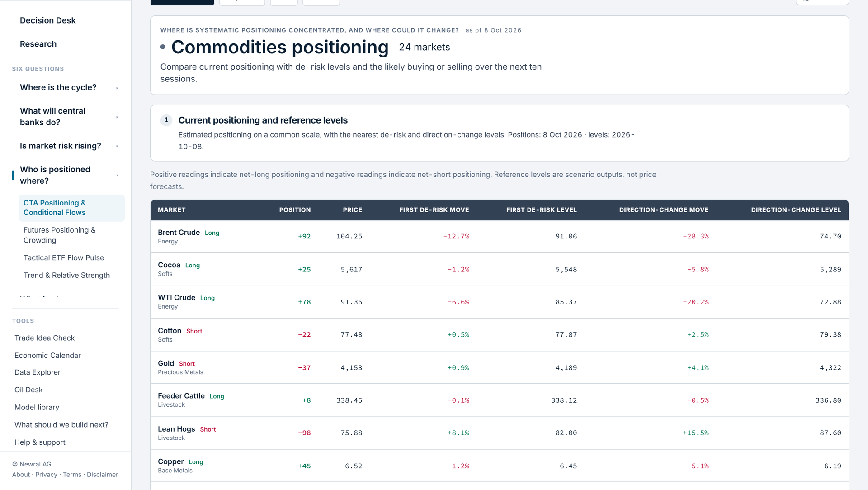Click the Commodities positioning heading

point(280,47)
